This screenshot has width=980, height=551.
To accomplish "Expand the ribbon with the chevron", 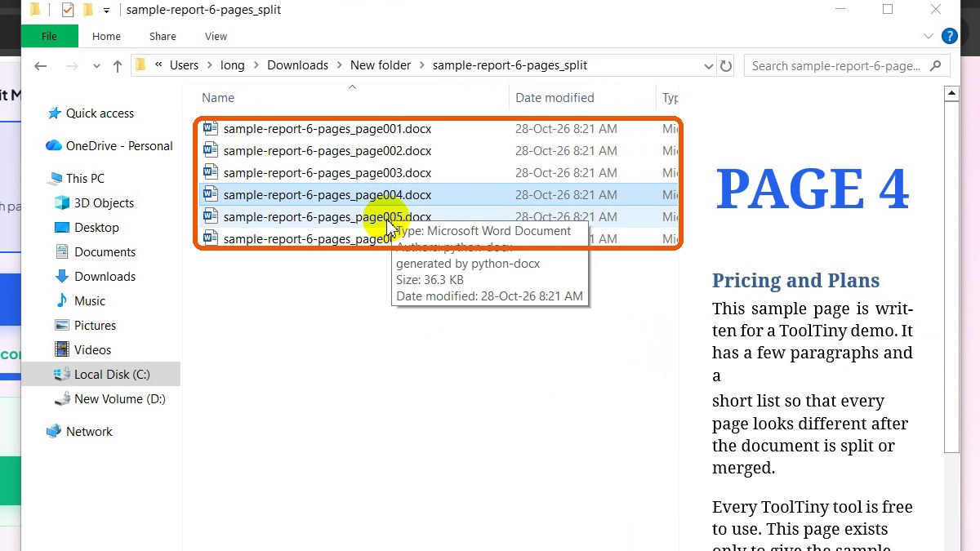I will (928, 36).
